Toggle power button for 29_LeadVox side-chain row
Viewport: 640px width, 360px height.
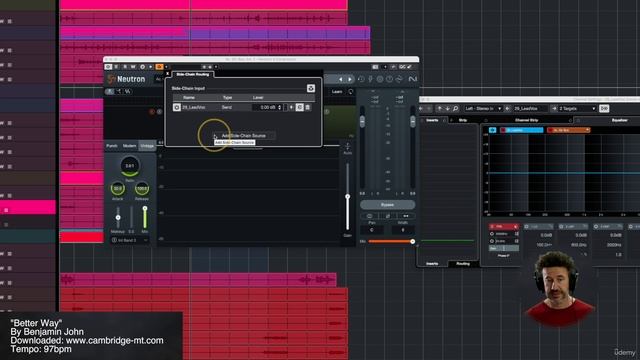click(x=177, y=107)
